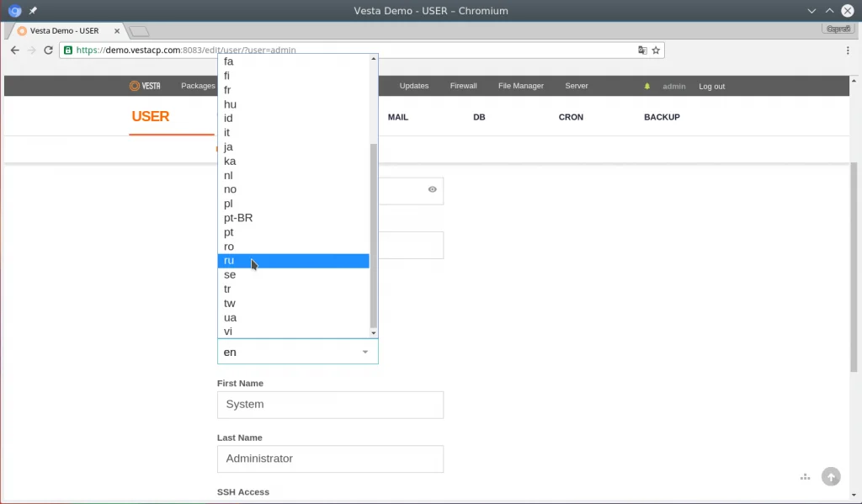Image resolution: width=862 pixels, height=504 pixels.
Task: Open the Server menu item
Action: pyautogui.click(x=577, y=86)
